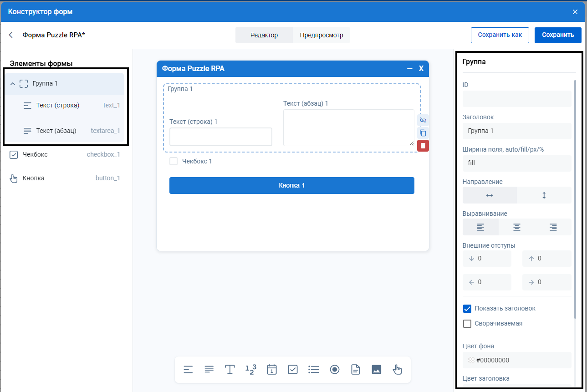
Task: Tick the 'Чекбокс 1' checkbox in the form preview
Action: pos(174,161)
